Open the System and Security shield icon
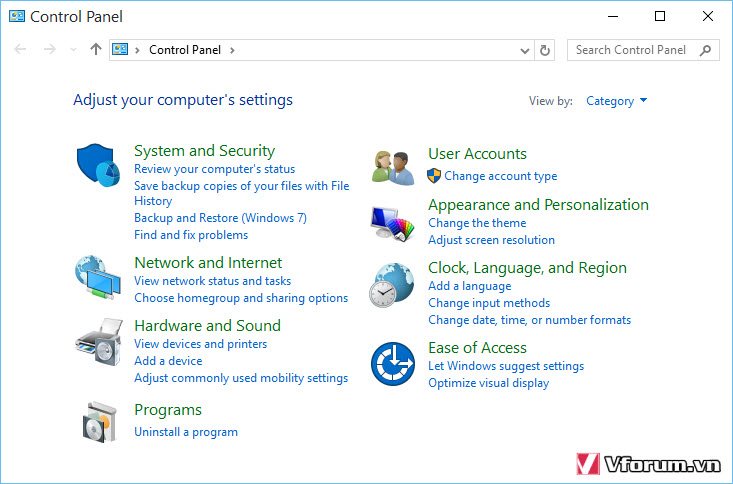 (x=99, y=165)
